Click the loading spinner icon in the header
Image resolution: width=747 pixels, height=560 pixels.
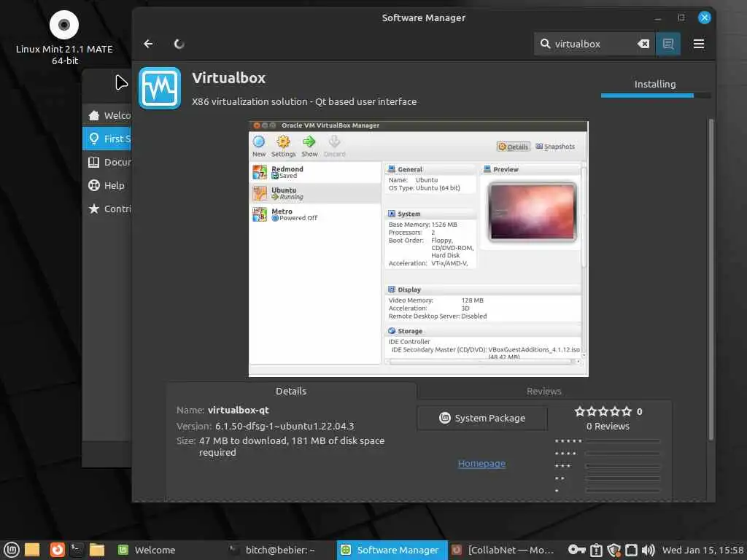click(179, 44)
